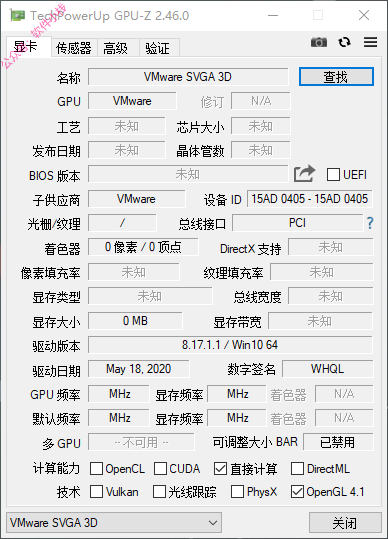Toggle the PhysX checkbox

237,492
